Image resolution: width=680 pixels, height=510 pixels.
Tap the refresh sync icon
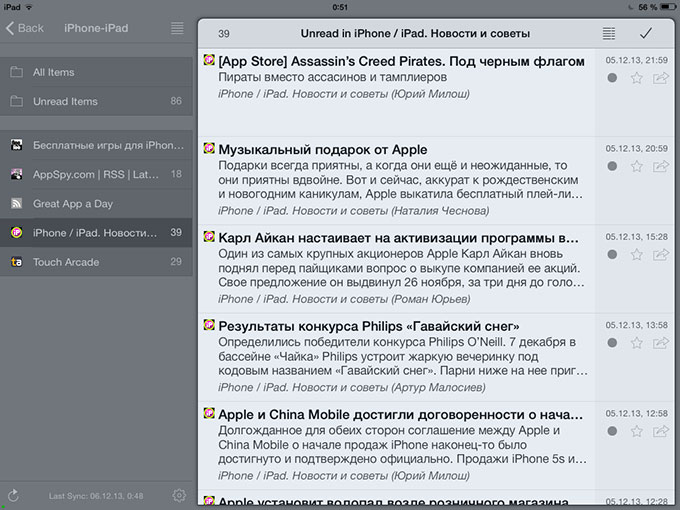13,495
